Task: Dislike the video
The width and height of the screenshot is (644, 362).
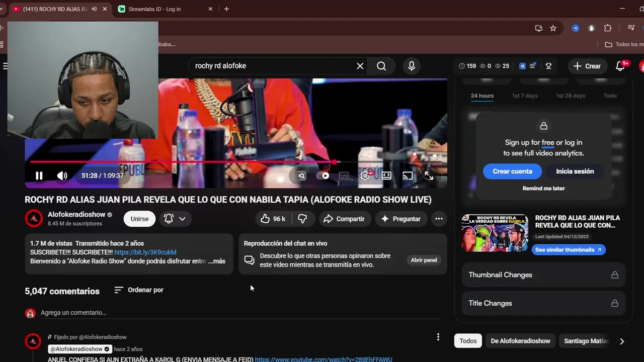Action: click(302, 219)
